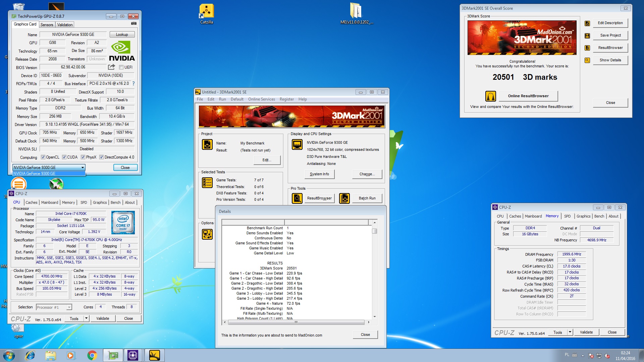
Task: Click the System Info button
Action: [x=319, y=174]
